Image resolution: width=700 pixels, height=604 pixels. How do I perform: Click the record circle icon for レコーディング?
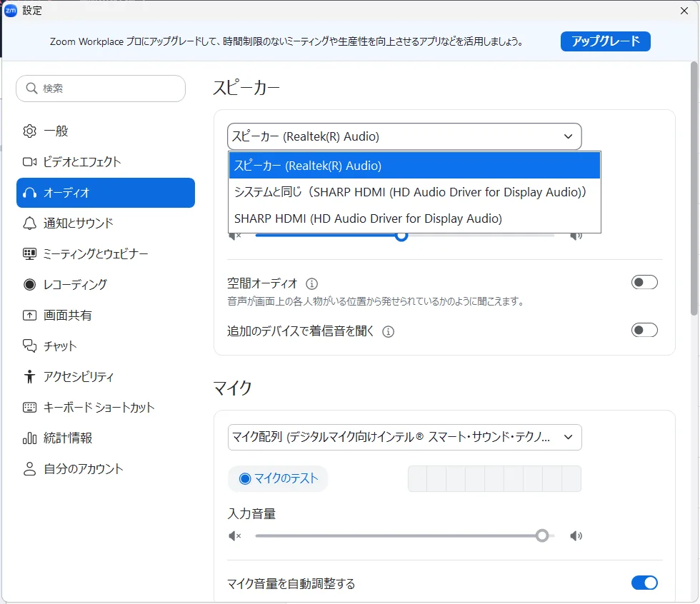pyautogui.click(x=29, y=285)
